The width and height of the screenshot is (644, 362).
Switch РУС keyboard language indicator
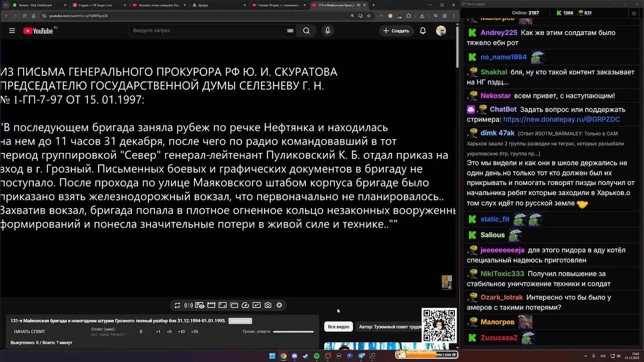click(603, 356)
